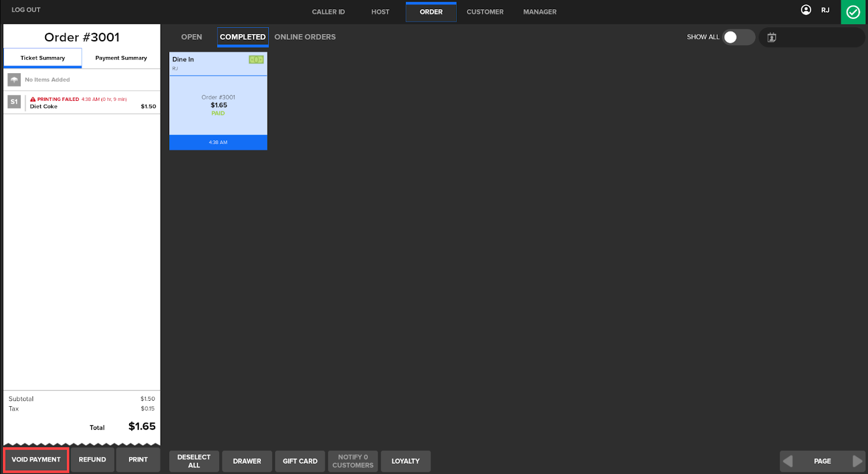Switch to Payment Summary tab
The width and height of the screenshot is (868, 474).
(x=121, y=58)
